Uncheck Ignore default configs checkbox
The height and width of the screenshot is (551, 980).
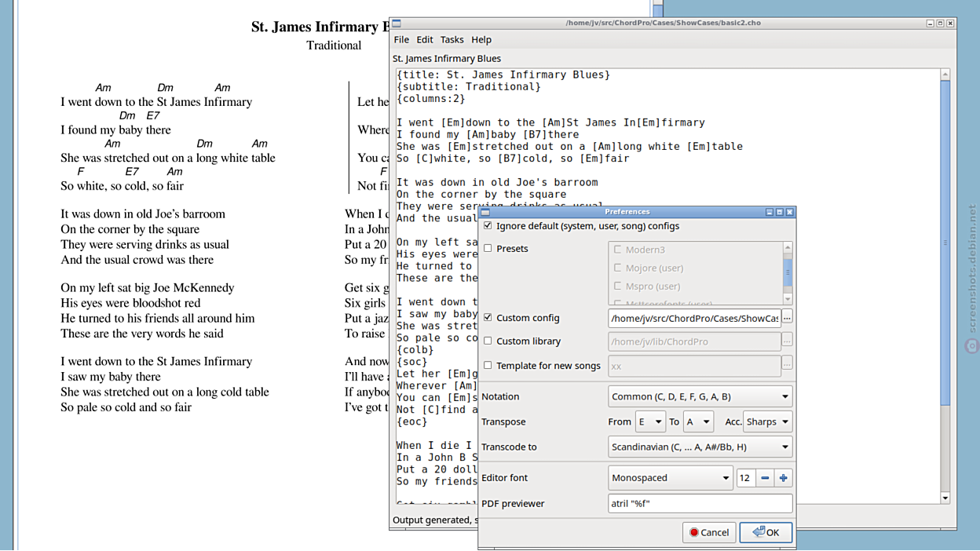(x=488, y=226)
